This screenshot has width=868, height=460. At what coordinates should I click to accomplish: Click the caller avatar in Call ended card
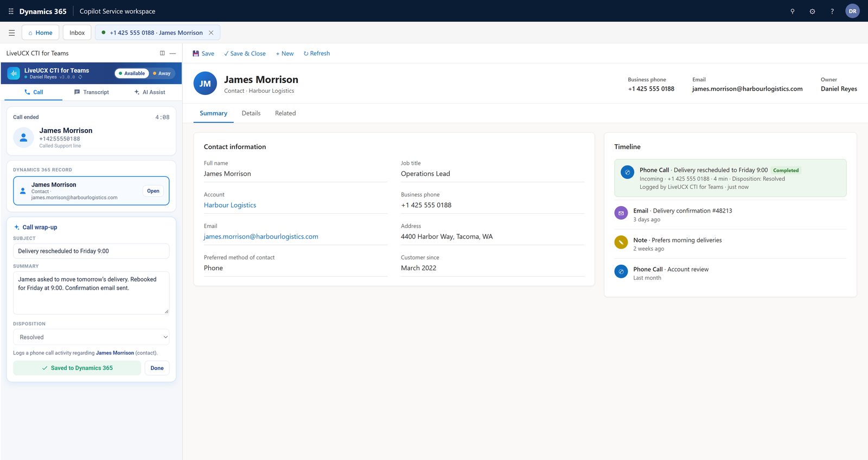[x=23, y=138]
